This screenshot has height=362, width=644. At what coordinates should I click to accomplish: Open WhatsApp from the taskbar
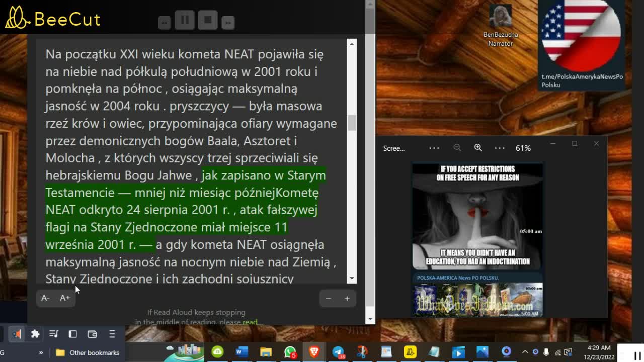click(290, 352)
